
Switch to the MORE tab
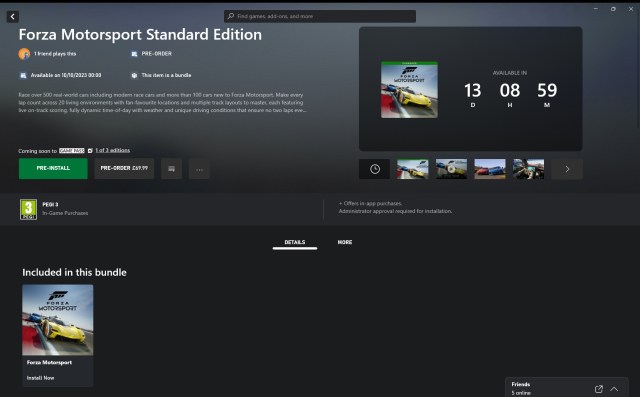pos(344,242)
